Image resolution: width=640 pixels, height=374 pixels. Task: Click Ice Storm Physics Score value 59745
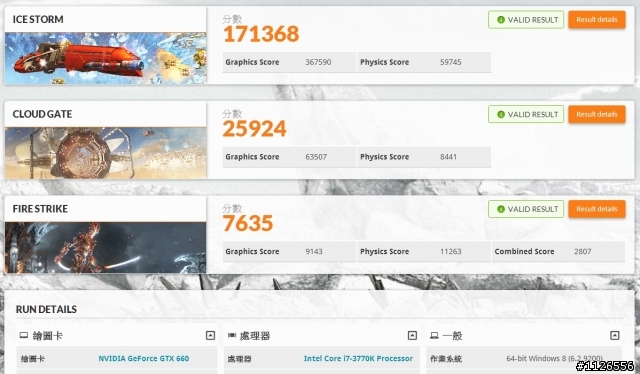pos(451,62)
